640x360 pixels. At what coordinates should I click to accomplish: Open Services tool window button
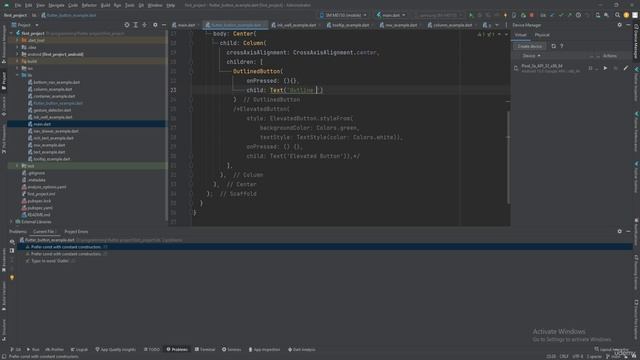click(x=231, y=349)
